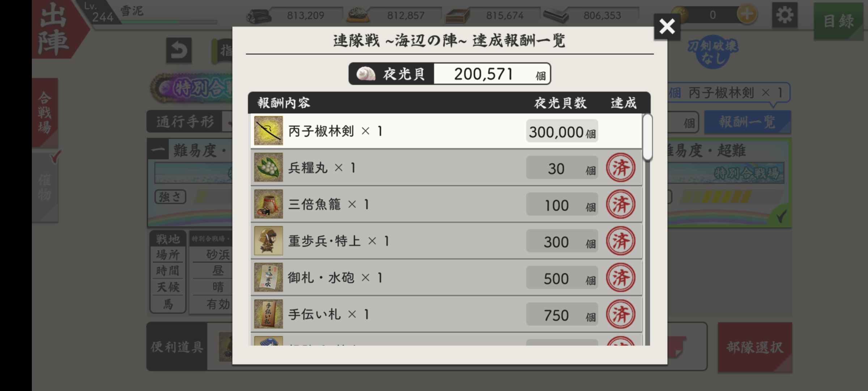Click the 丙子椒林剣 sword reward icon

tap(268, 131)
